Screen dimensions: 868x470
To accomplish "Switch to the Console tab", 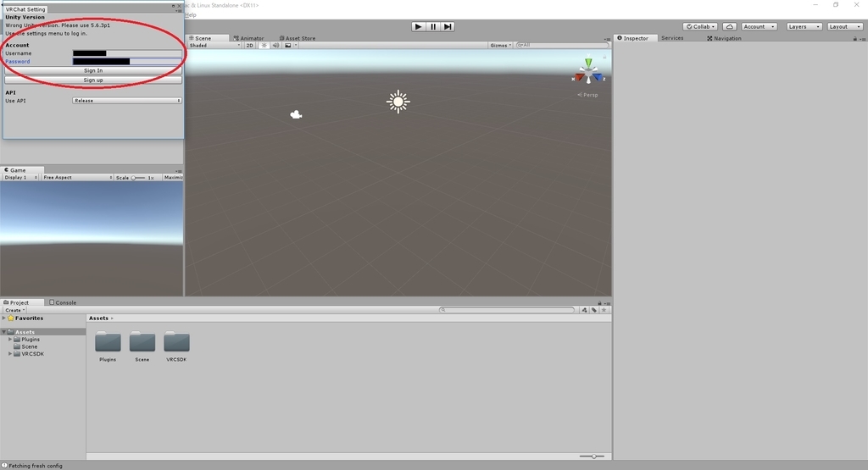I will click(63, 302).
